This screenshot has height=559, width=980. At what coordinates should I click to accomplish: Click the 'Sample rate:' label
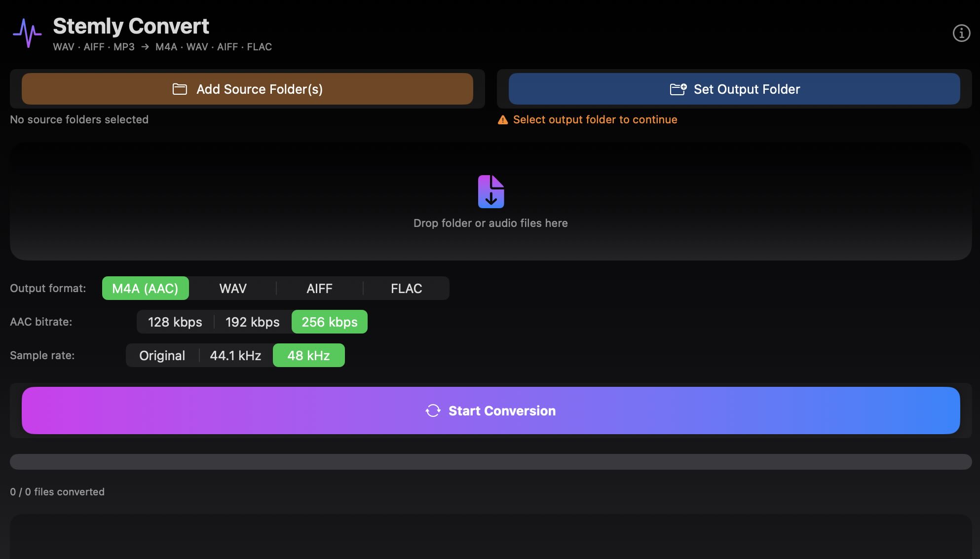42,355
